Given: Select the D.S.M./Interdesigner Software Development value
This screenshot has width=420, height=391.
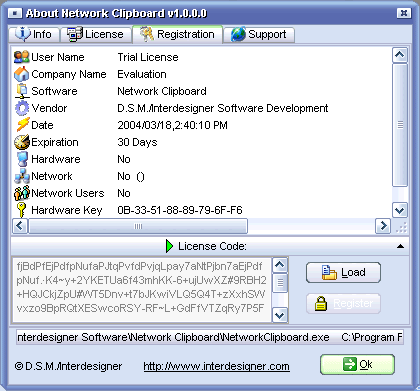Looking at the screenshot, I should 223,108.
